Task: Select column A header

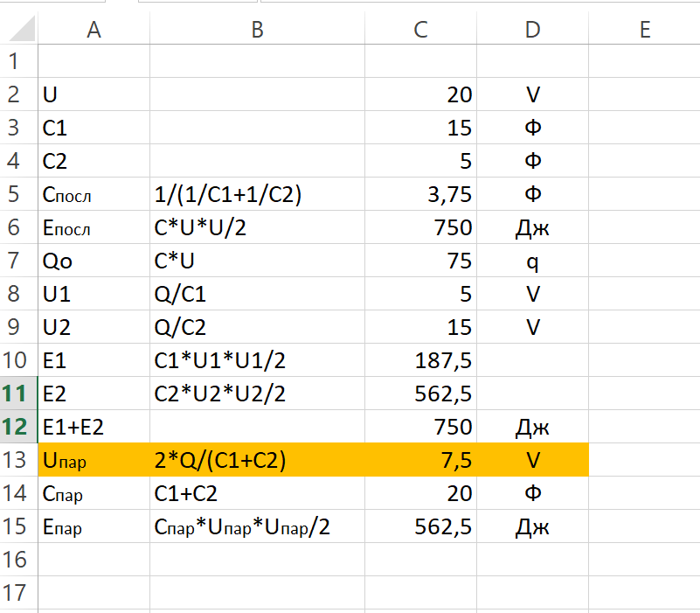Action: (x=94, y=31)
